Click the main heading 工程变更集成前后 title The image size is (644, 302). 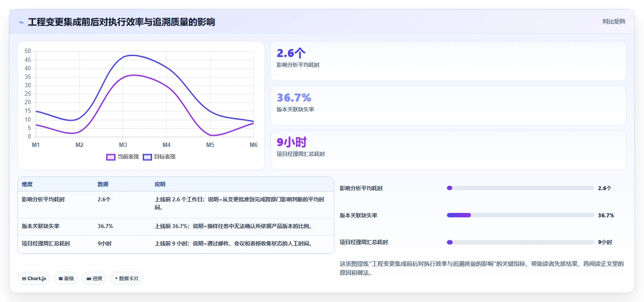tap(121, 22)
